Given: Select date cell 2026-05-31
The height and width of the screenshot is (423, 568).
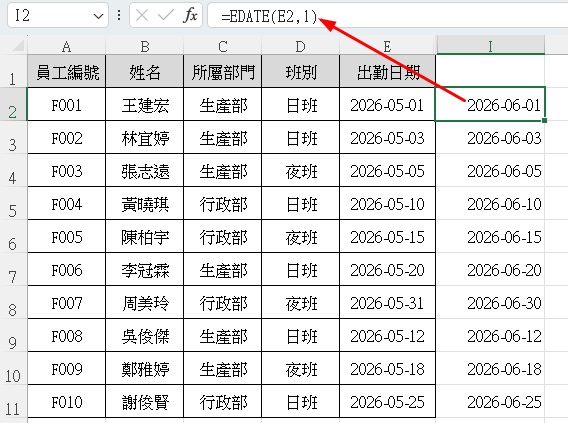Looking at the screenshot, I should (387, 302).
